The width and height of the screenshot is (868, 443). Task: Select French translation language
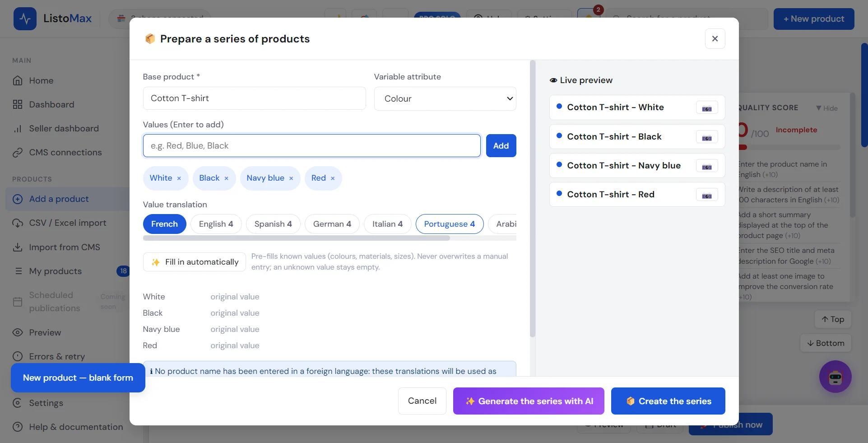tap(164, 224)
